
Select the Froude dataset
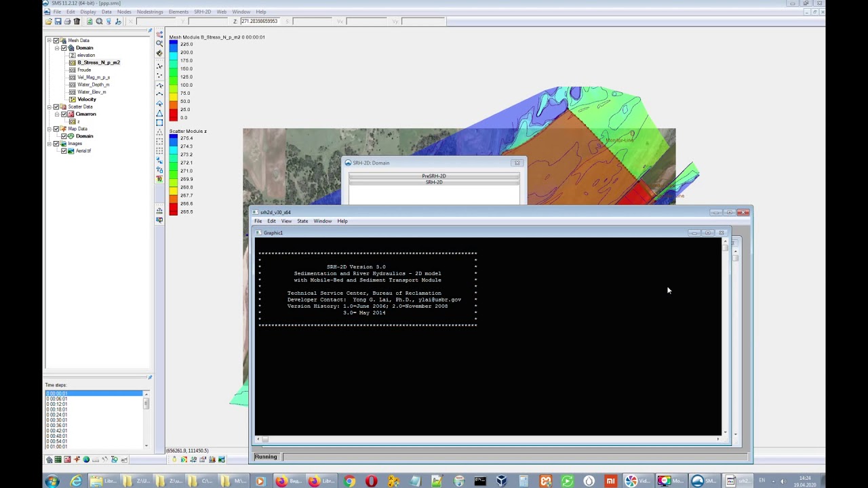point(84,70)
